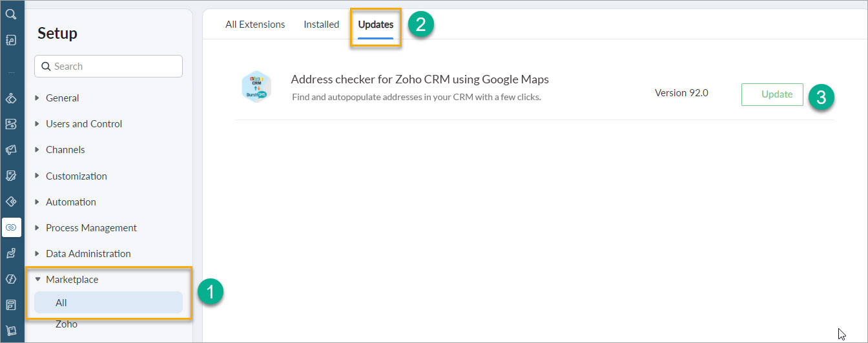
Task: Click the 'Version 92.0' label
Action: pyautogui.click(x=681, y=93)
